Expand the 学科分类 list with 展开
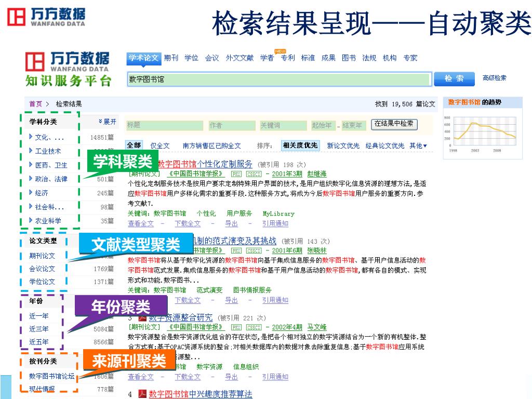The height and width of the screenshot is (399, 532). click(108, 122)
